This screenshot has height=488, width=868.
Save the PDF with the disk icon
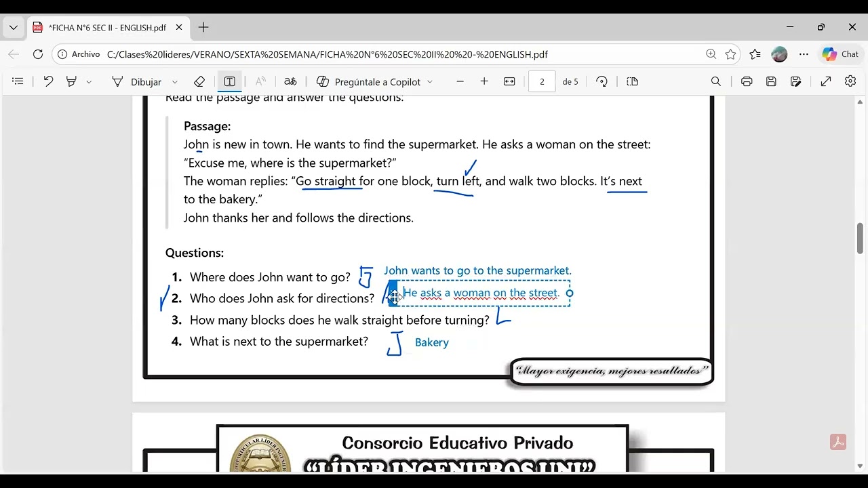771,81
